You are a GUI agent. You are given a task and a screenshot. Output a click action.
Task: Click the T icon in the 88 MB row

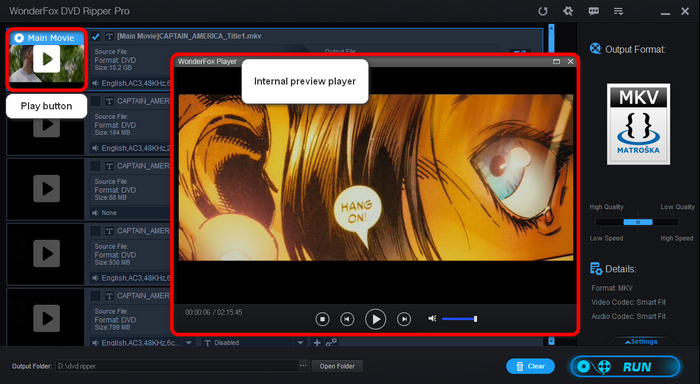pos(109,166)
